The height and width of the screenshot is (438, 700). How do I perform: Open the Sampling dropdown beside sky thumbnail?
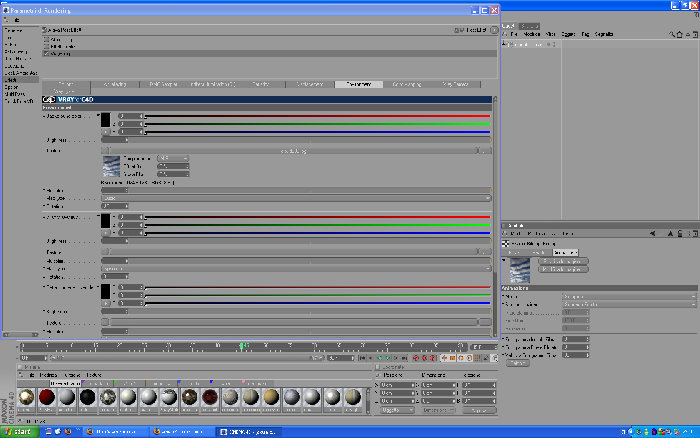pos(173,159)
